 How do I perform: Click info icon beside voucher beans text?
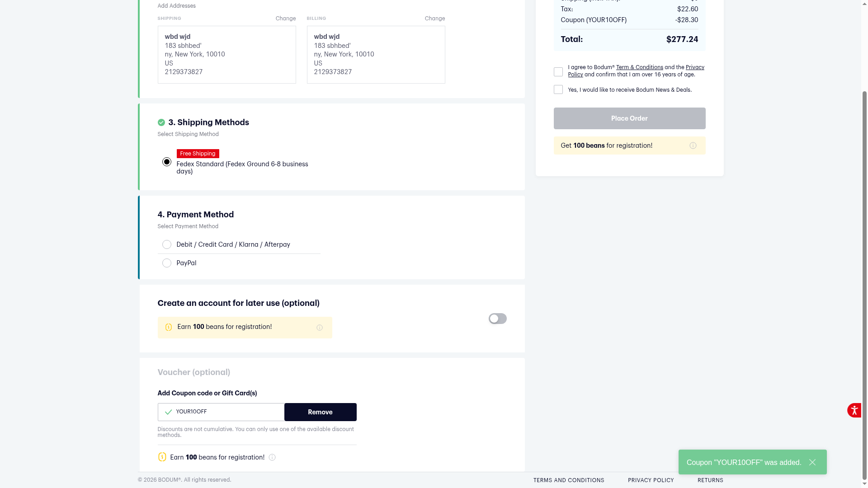272,457
